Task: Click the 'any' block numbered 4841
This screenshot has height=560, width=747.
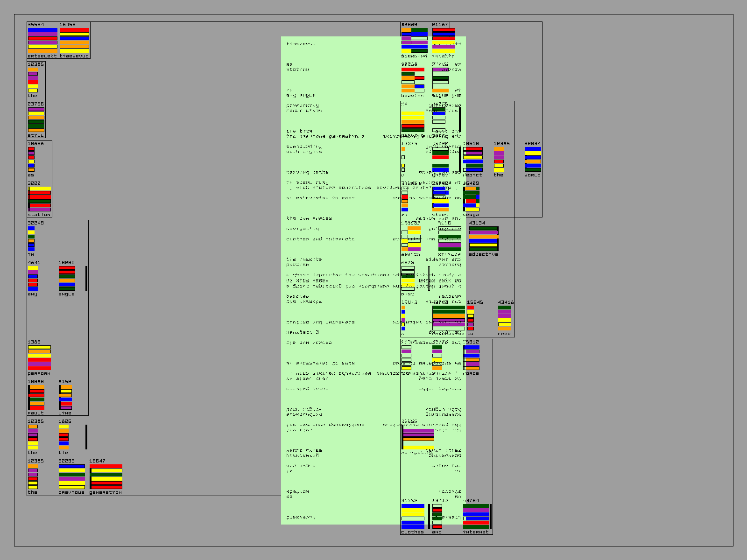Action: [33, 278]
